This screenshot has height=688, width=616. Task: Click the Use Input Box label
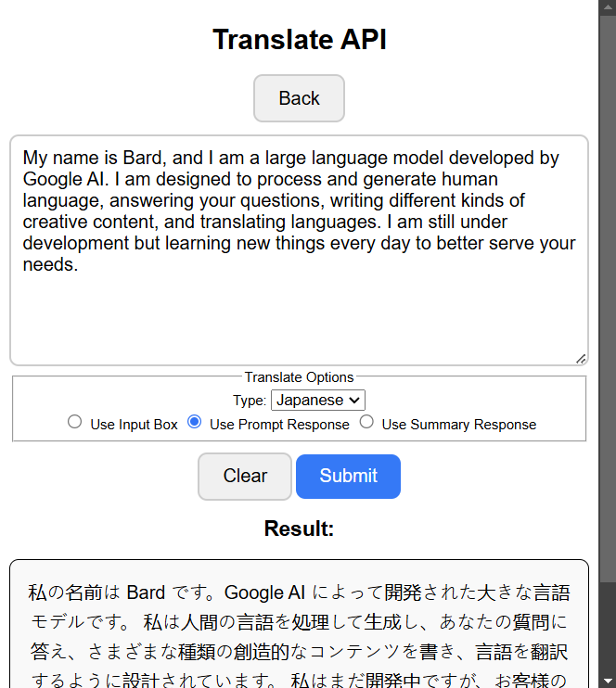[x=134, y=425]
